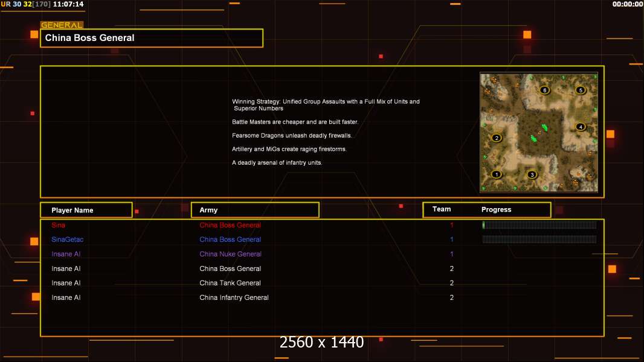Click start position 6 on the minimap
Screen dimensions: 644x362
(x=544, y=90)
